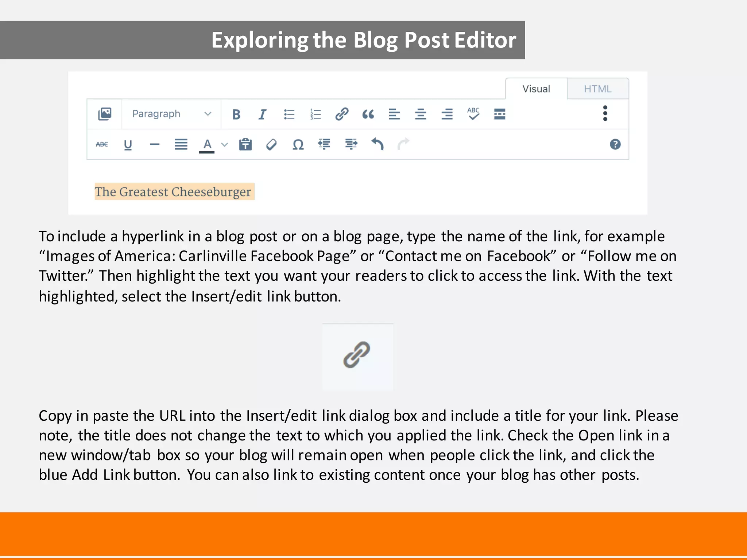Switch to the HTML tab
Viewport: 747px width, 560px height.
click(x=598, y=89)
